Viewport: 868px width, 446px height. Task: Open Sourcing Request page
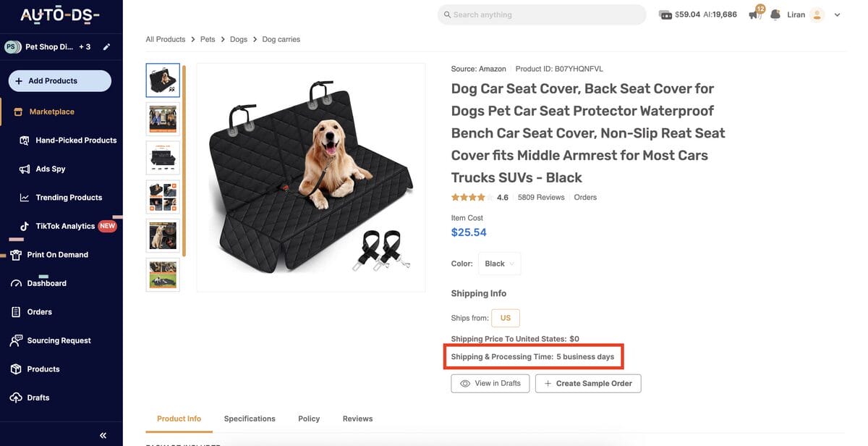59,340
